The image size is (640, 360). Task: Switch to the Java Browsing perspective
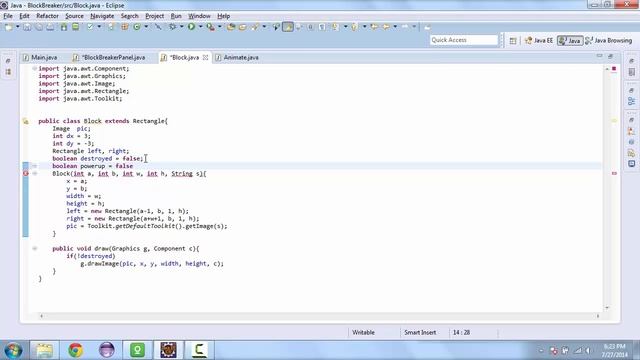coord(608,40)
